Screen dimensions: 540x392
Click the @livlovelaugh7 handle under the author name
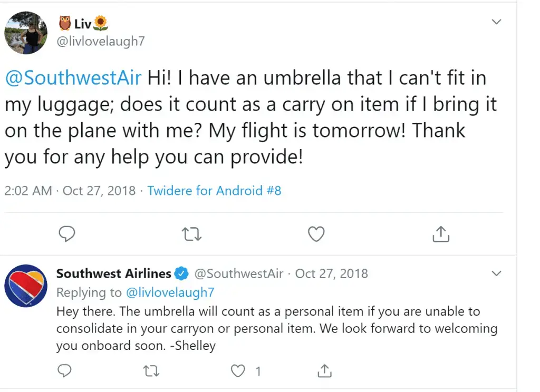[101, 41]
